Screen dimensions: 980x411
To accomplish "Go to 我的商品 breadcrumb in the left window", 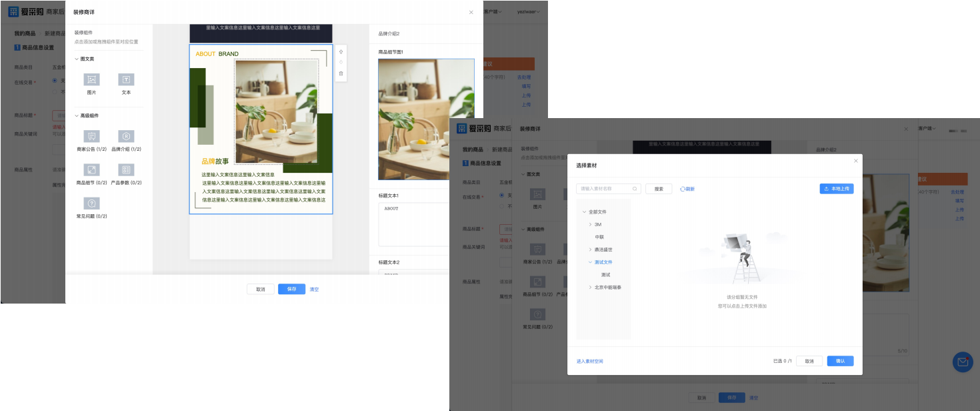I will 25,33.
